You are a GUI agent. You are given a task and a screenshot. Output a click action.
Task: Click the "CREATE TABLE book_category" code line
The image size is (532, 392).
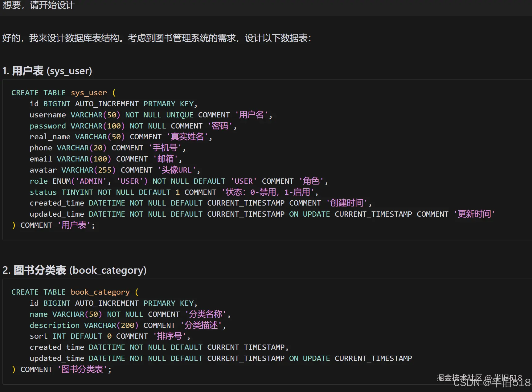point(75,292)
